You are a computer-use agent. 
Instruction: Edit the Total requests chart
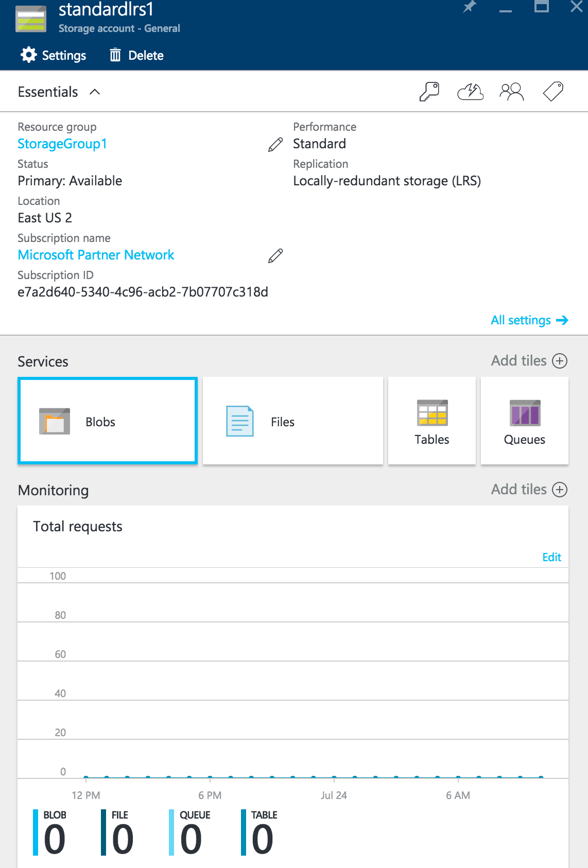coord(551,557)
